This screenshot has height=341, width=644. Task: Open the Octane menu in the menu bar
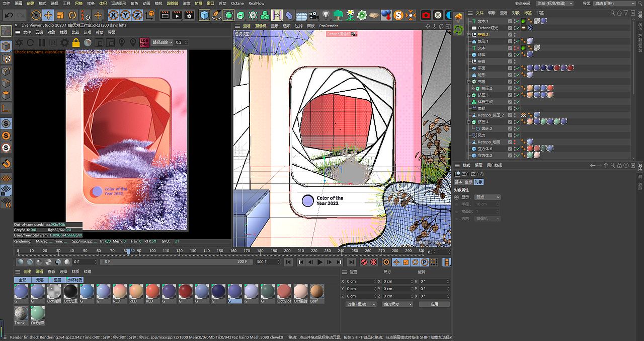pos(237,4)
